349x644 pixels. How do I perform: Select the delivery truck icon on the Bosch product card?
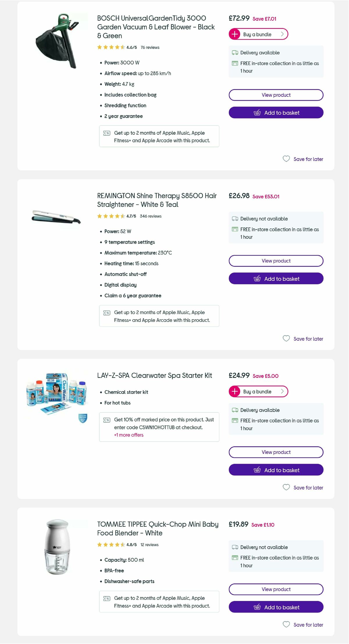pos(235,52)
